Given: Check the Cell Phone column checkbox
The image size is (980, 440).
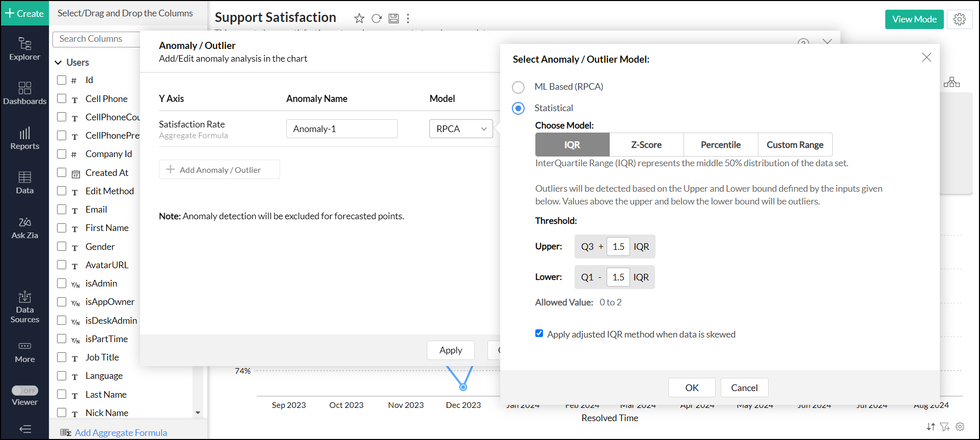Looking at the screenshot, I should [x=62, y=98].
